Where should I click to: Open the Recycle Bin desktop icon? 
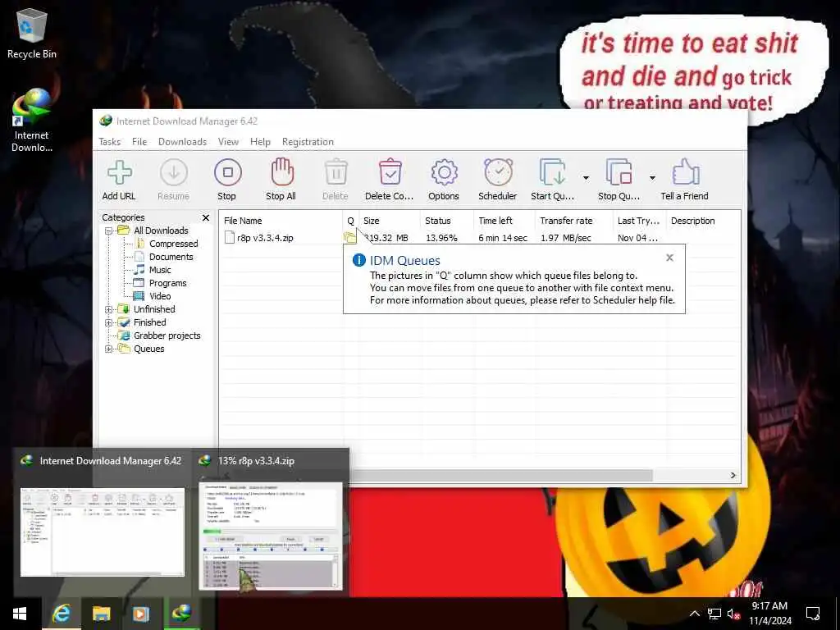pos(32,34)
